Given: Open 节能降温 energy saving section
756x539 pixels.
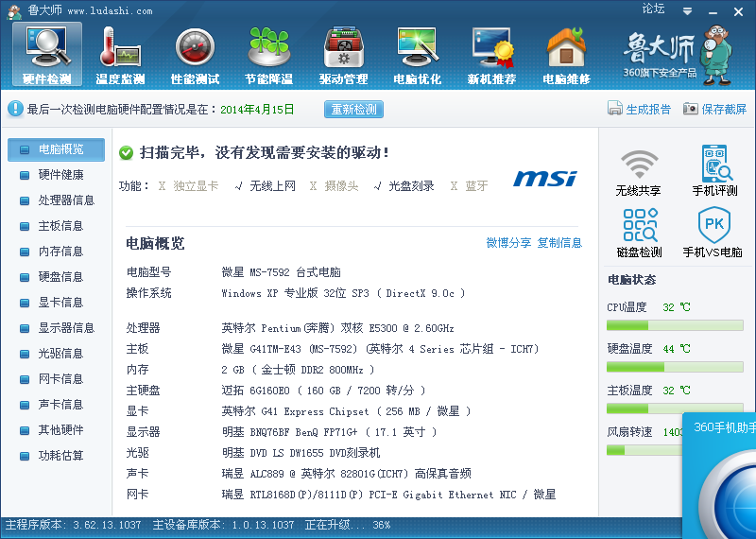Looking at the screenshot, I should (x=269, y=55).
